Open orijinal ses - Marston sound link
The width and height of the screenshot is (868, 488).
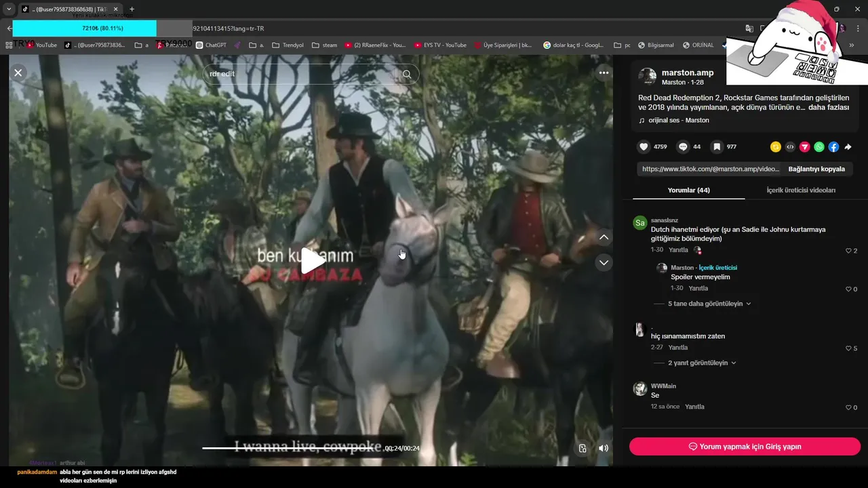(679, 120)
